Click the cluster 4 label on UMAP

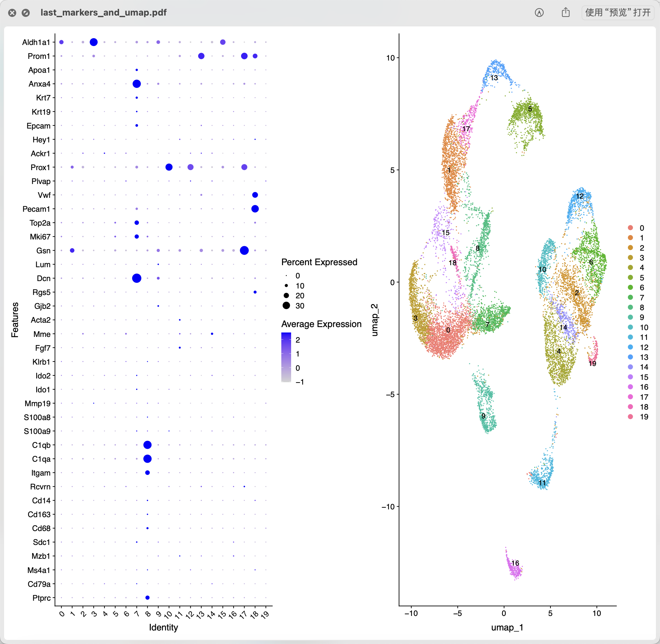click(559, 351)
